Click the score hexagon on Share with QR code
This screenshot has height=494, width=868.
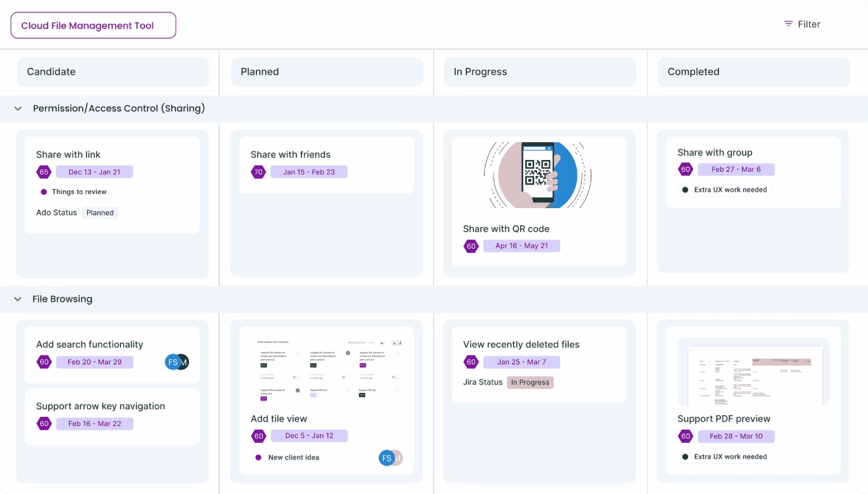471,246
